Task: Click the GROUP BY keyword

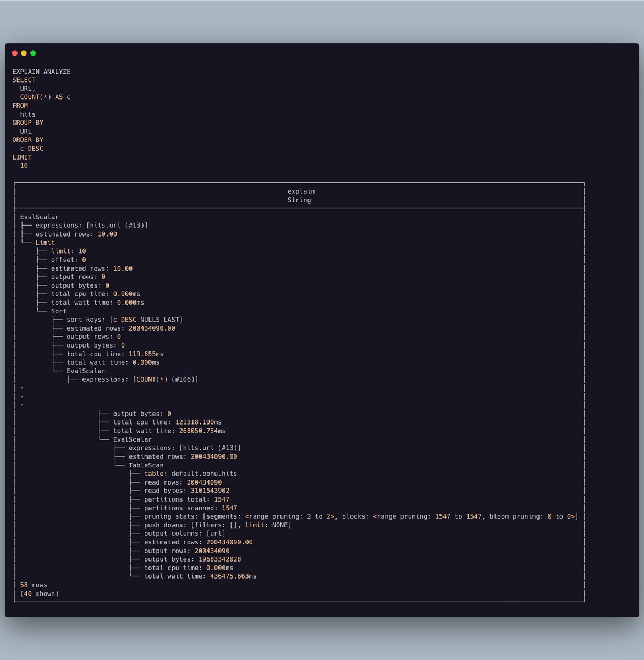Action: [x=28, y=123]
